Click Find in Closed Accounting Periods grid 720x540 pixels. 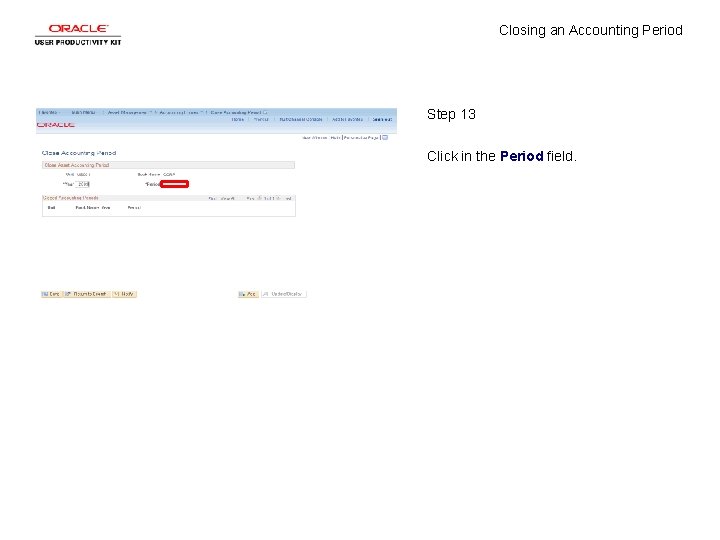(212, 199)
